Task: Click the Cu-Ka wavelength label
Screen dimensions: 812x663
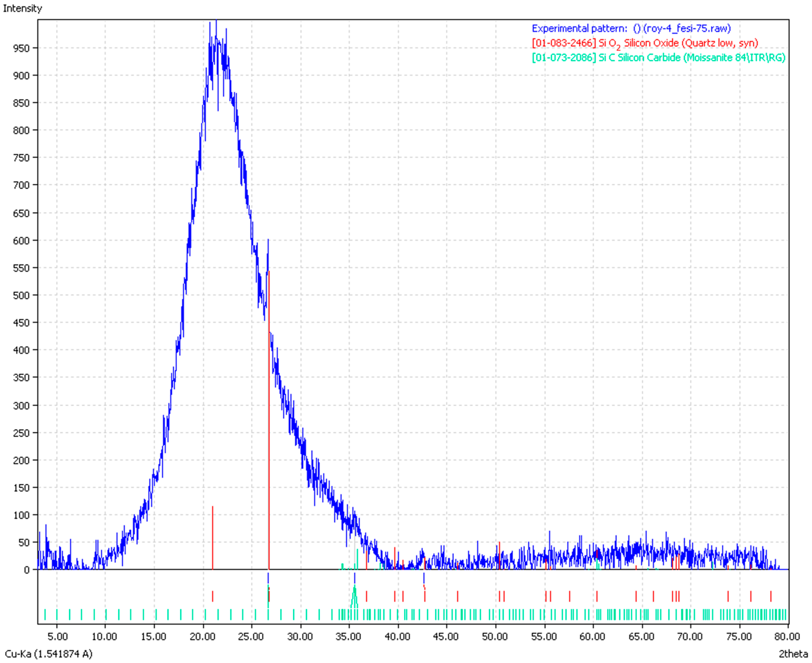Action: click(x=48, y=654)
